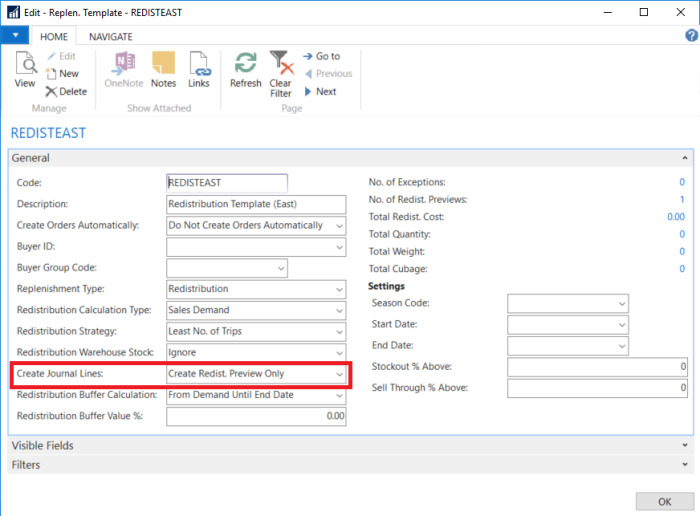Go to Next record
The image size is (700, 516).
[x=320, y=91]
